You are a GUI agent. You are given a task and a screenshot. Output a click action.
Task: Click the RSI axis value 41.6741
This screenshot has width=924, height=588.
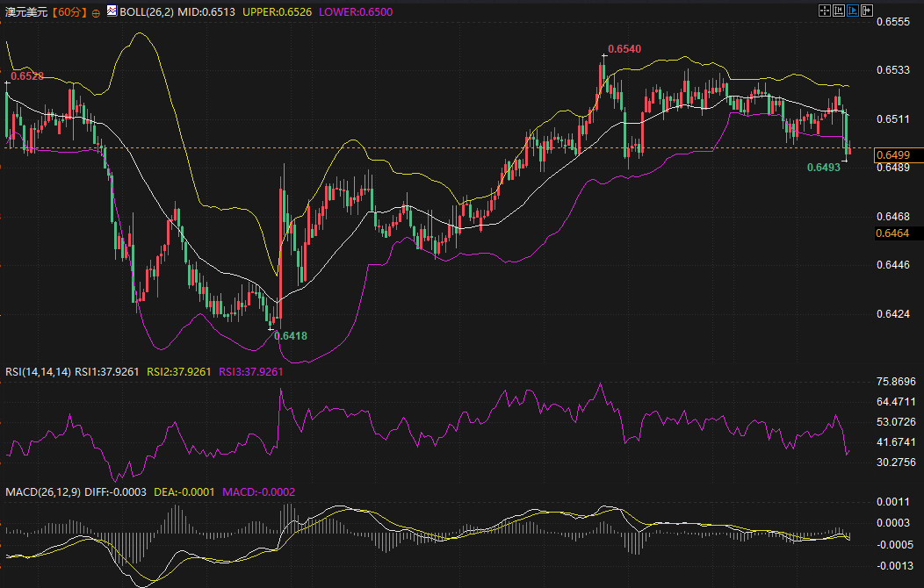coord(896,442)
